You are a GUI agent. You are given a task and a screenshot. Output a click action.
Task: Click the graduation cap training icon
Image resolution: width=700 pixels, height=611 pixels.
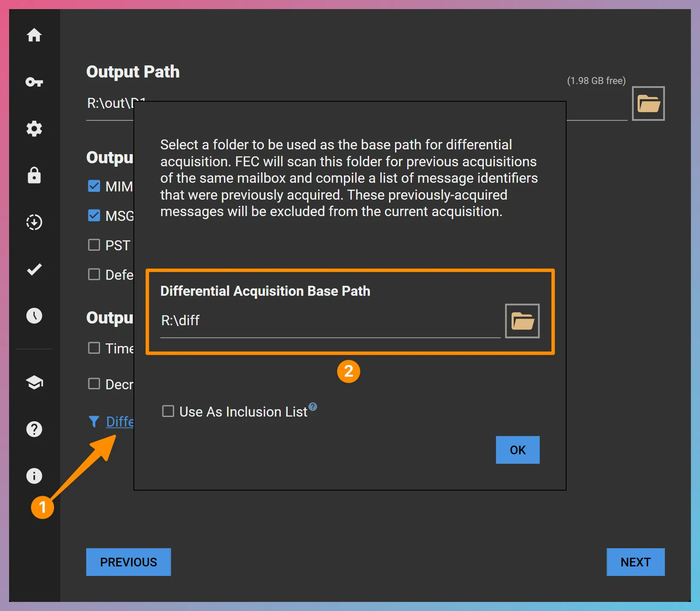tap(34, 382)
